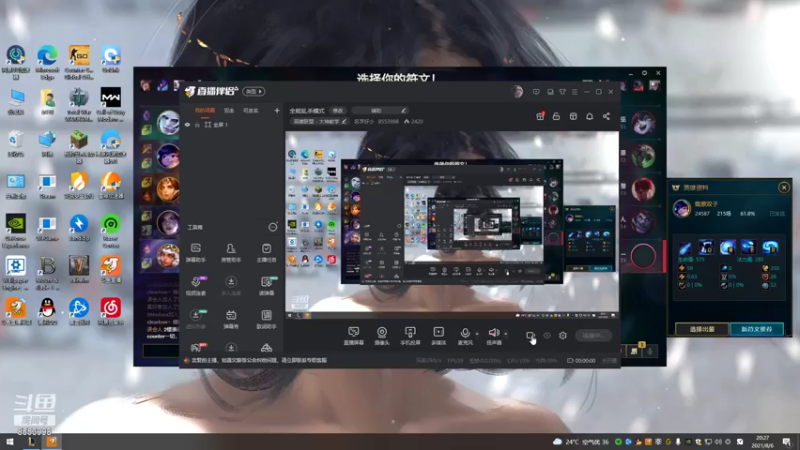This screenshot has height=450, width=800.
Task: Select the Q ability icon in info panel
Action: point(706,247)
